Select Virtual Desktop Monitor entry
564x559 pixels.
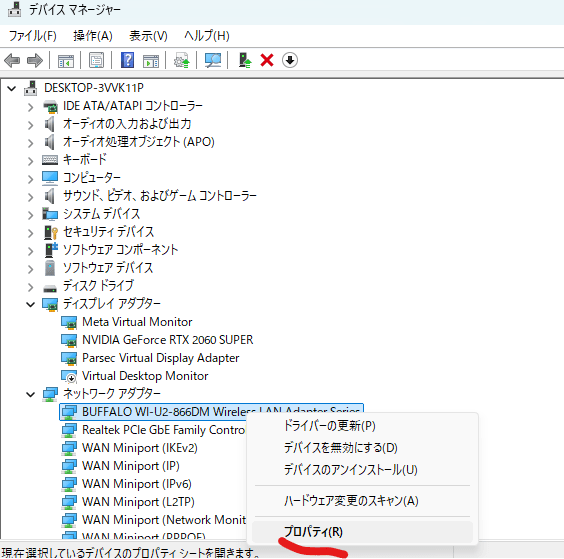tap(145, 376)
